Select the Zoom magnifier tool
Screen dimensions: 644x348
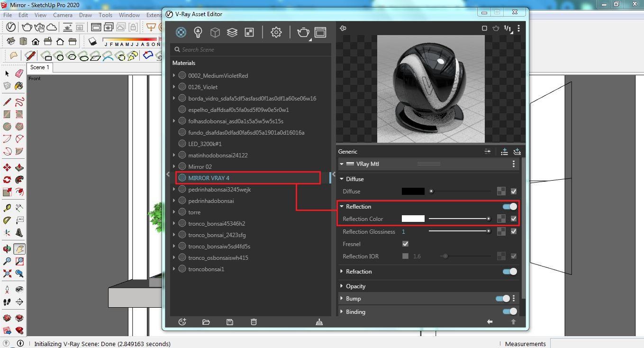7,261
